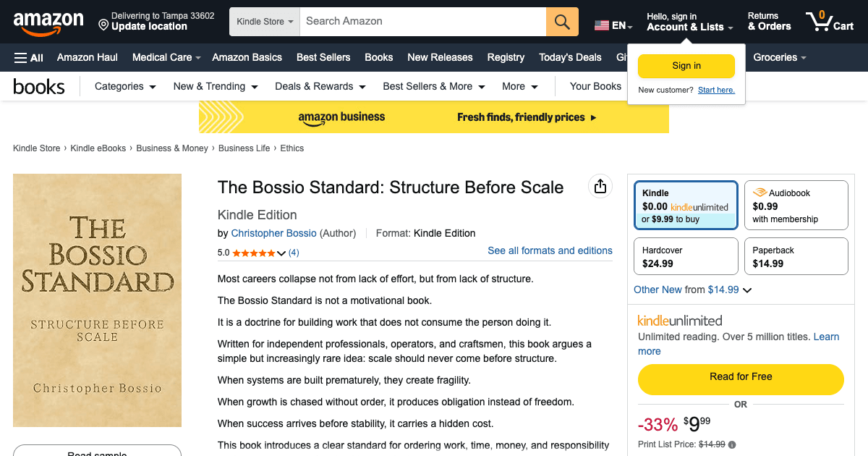Click the yellow Read for Free button
Screen dimensions: 868x456
[740, 377]
